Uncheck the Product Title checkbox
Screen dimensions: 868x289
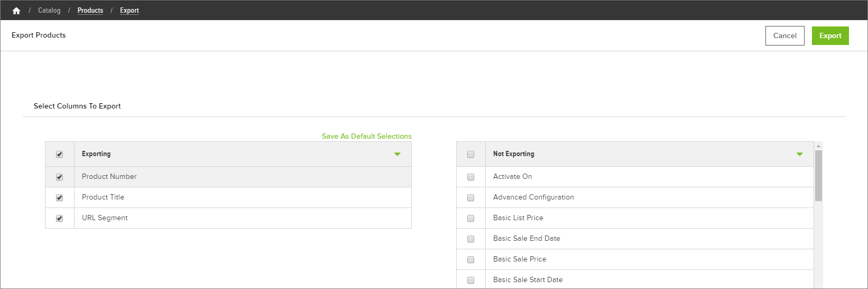click(59, 198)
